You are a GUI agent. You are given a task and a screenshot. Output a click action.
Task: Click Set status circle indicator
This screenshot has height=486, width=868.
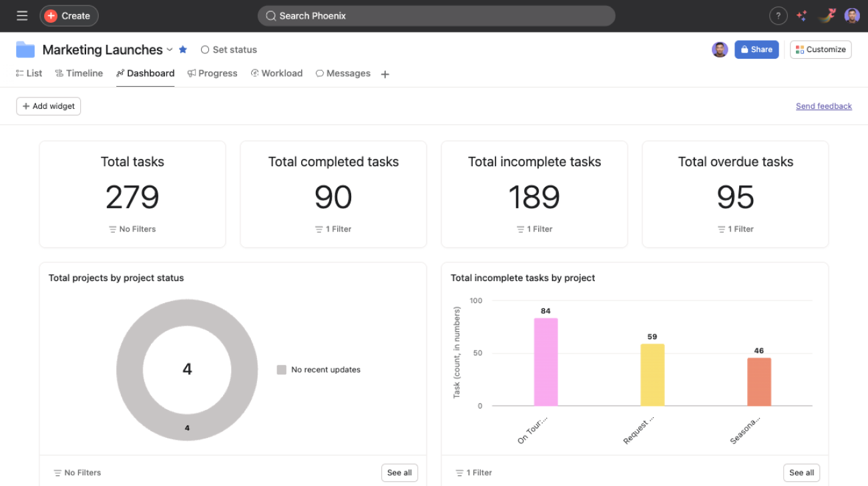click(x=205, y=49)
